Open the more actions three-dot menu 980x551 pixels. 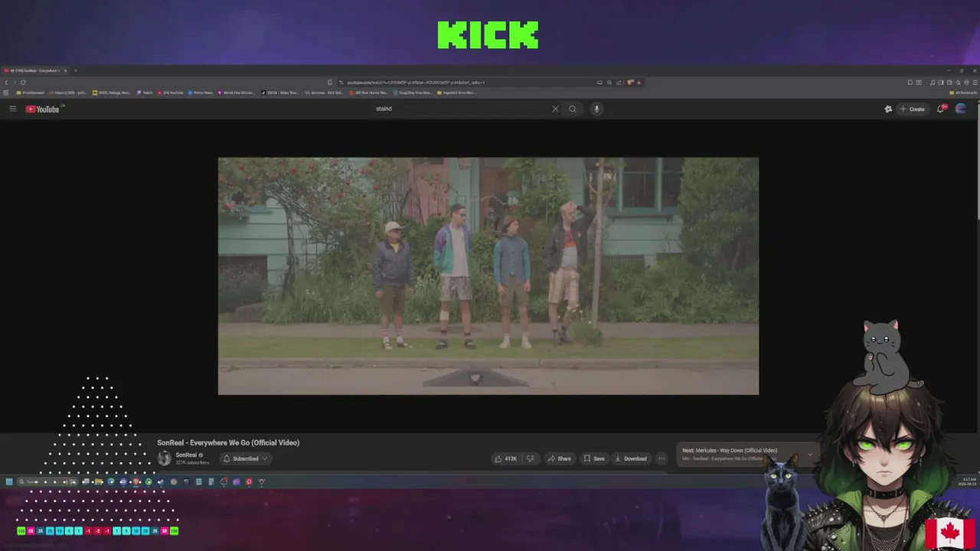(661, 458)
